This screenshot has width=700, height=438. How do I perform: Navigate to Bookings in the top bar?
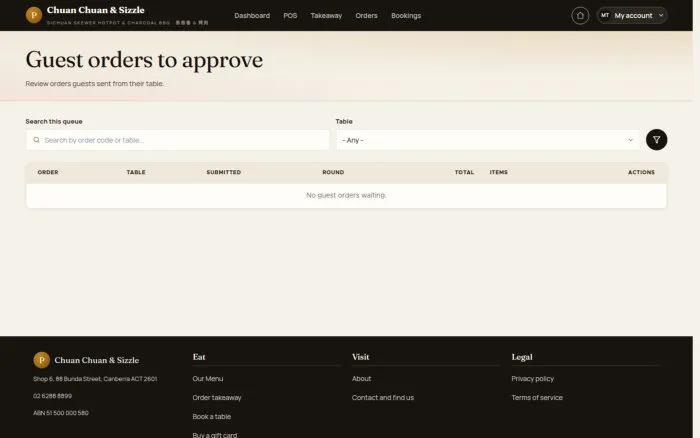[406, 16]
